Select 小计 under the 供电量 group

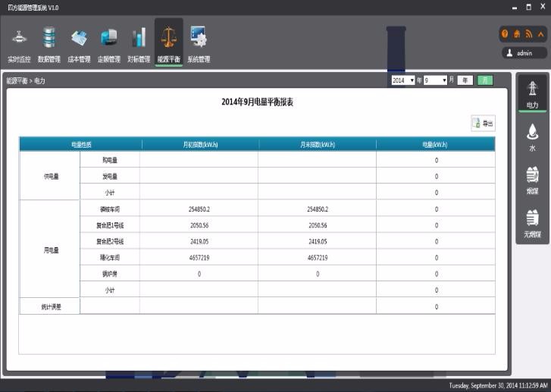click(110, 193)
